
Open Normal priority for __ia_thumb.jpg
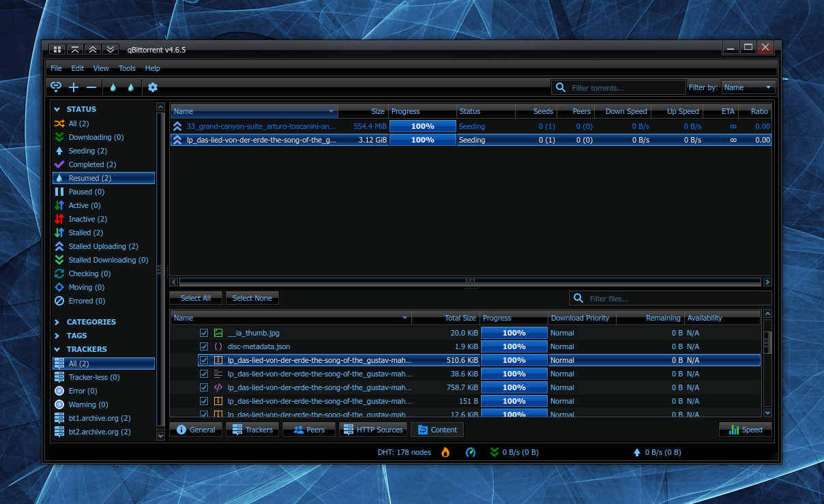coord(583,333)
